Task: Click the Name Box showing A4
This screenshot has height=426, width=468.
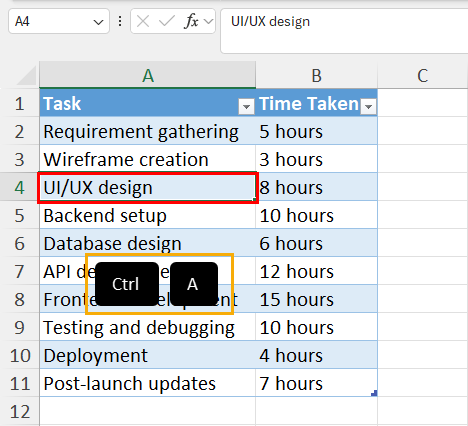Action: 59,22
